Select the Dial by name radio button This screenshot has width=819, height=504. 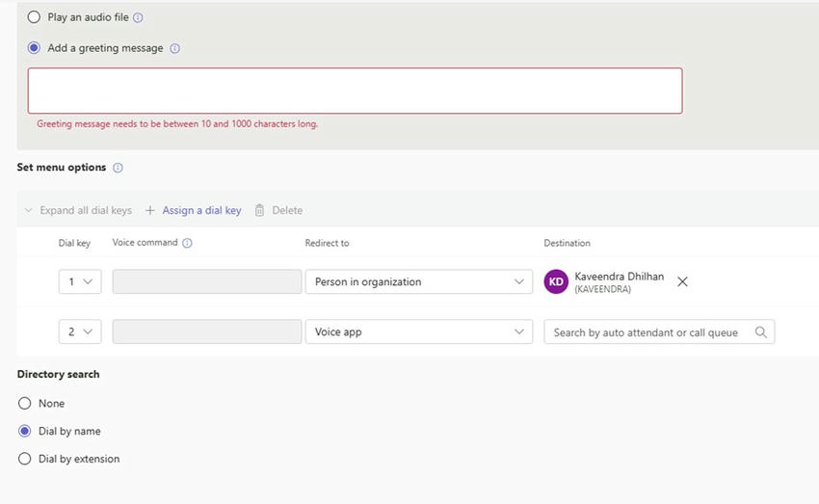point(25,432)
